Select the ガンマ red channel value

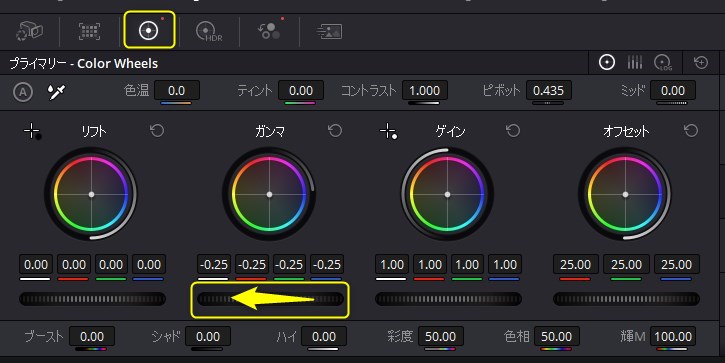252,265
